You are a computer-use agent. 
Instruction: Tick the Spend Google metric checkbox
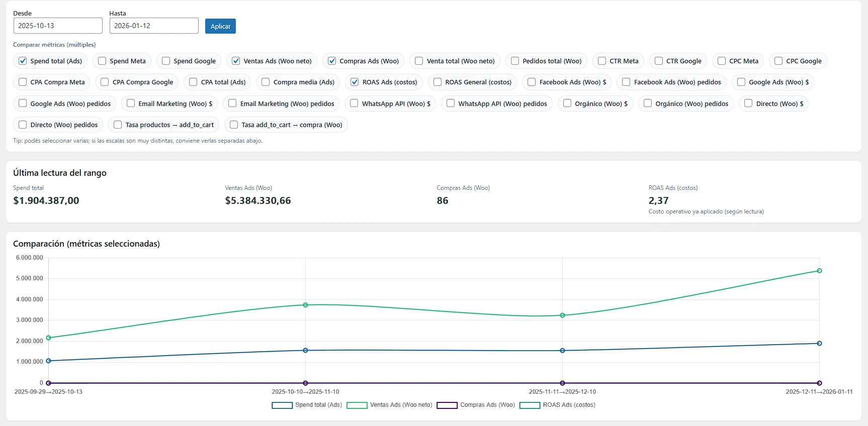(166, 61)
